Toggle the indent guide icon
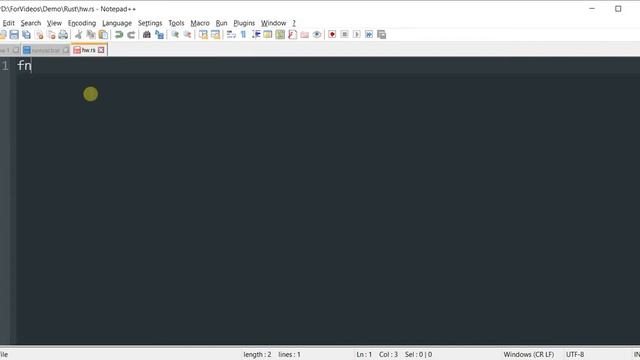The width and height of the screenshot is (640, 360). click(256, 35)
